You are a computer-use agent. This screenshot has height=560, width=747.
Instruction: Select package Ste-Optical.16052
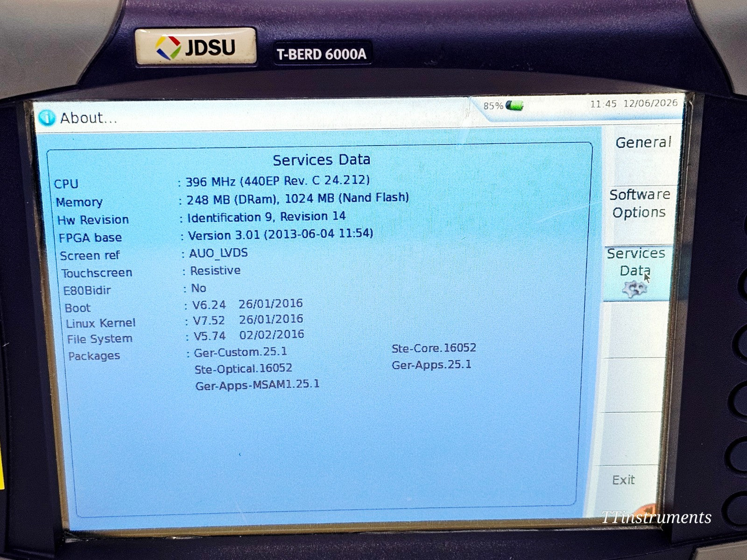[243, 369]
